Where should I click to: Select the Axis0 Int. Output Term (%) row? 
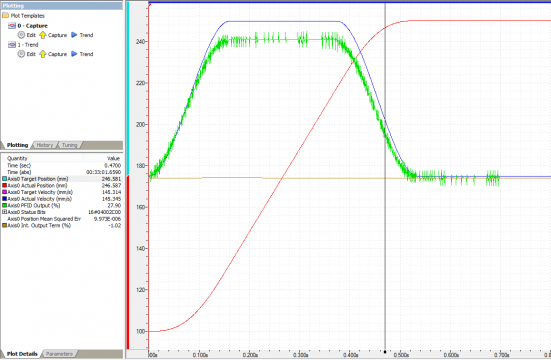click(x=61, y=225)
